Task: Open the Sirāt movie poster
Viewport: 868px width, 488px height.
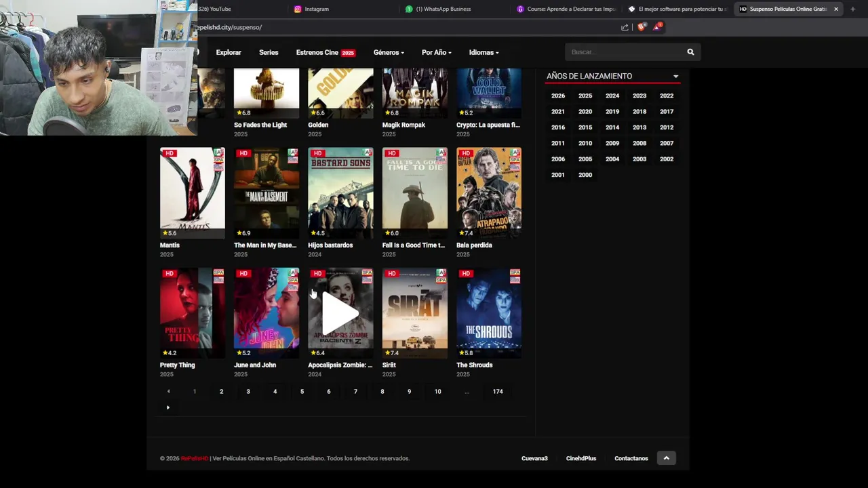Action: point(415,313)
